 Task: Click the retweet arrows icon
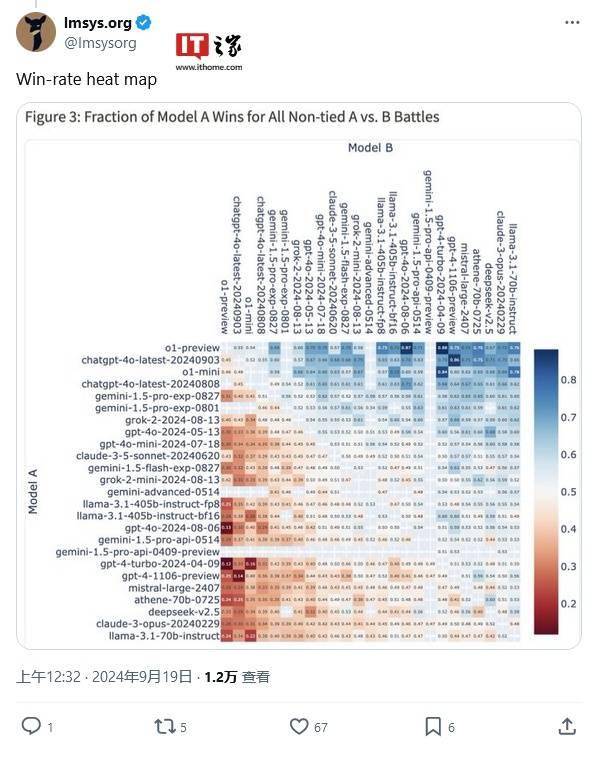(164, 726)
